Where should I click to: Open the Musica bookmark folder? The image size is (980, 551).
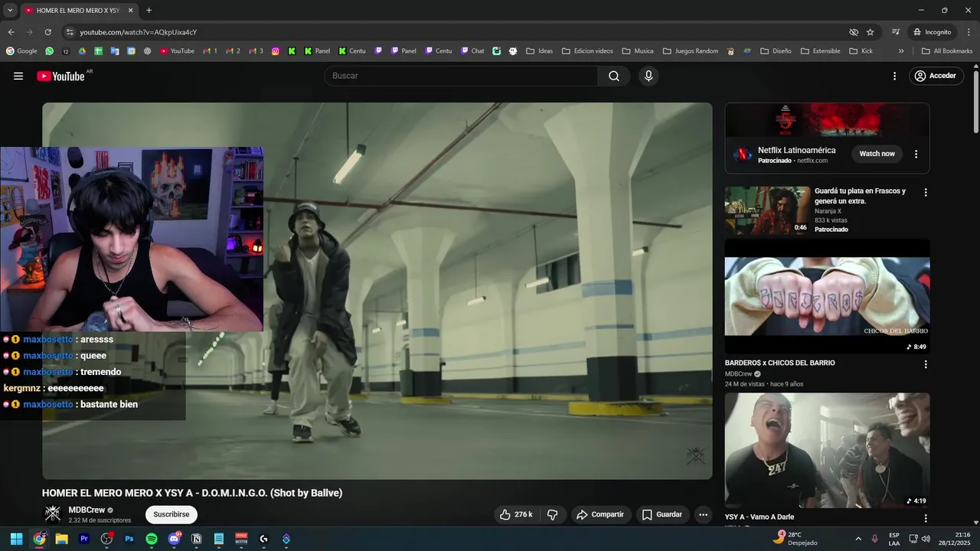click(x=638, y=51)
